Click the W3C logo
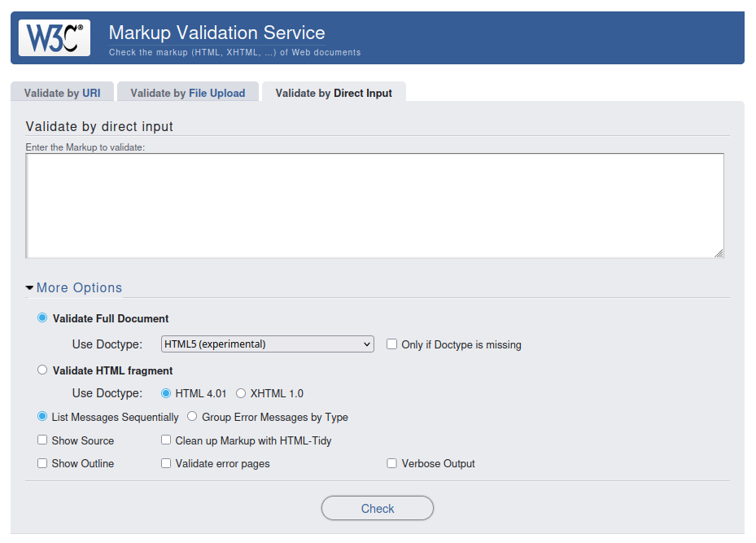 pos(55,38)
